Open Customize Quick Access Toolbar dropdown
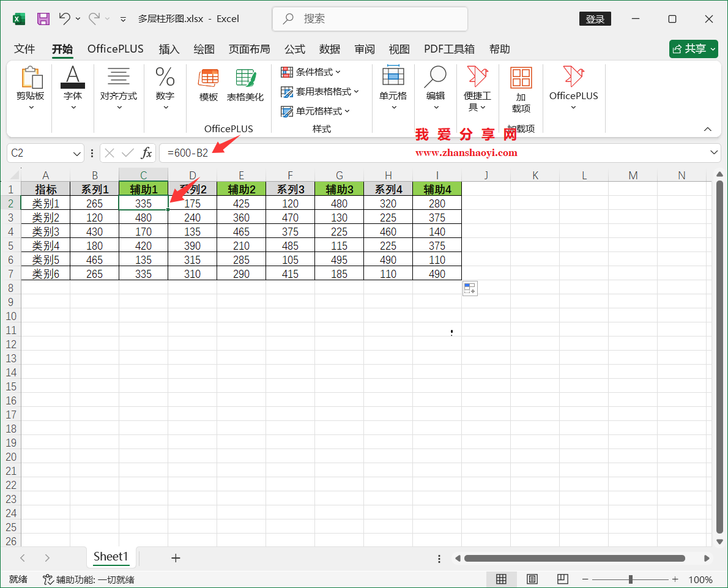 (x=123, y=19)
